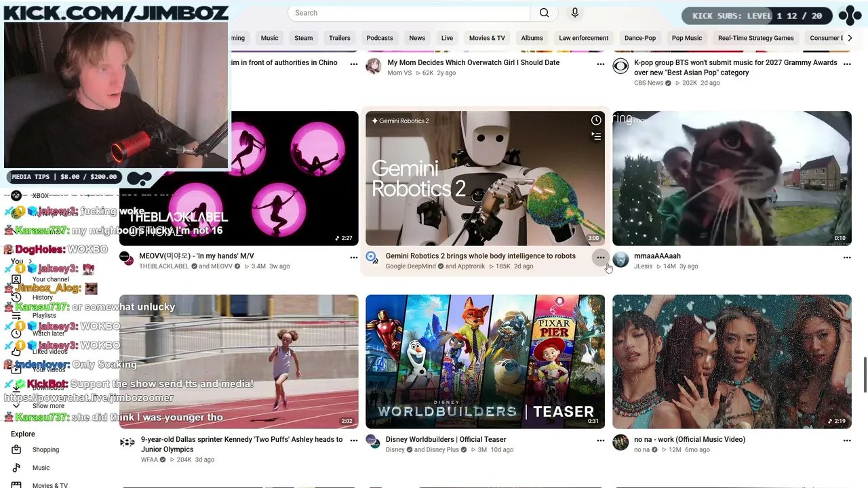The image size is (868, 488).
Task: Add Gemini Robotics video to Watch later
Action: click(x=596, y=120)
